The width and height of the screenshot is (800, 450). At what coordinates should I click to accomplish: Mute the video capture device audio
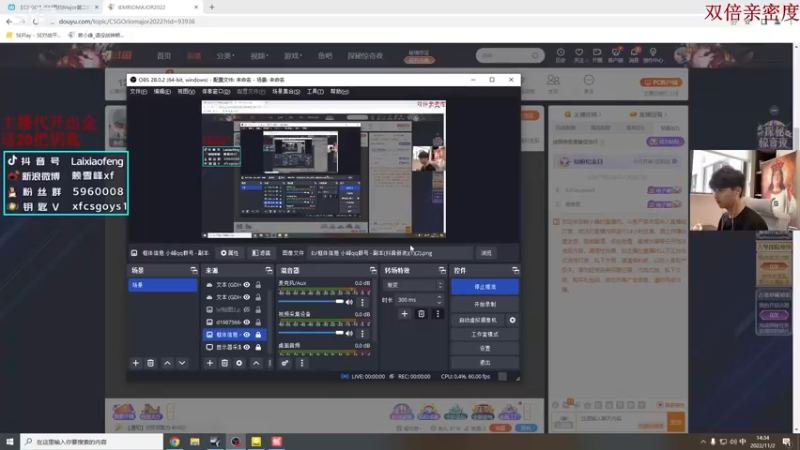click(x=349, y=334)
